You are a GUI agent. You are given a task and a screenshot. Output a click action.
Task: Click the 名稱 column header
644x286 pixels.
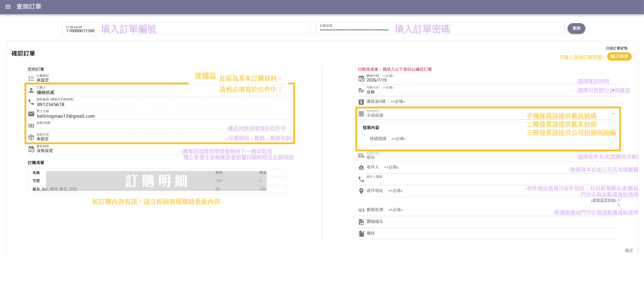click(36, 173)
